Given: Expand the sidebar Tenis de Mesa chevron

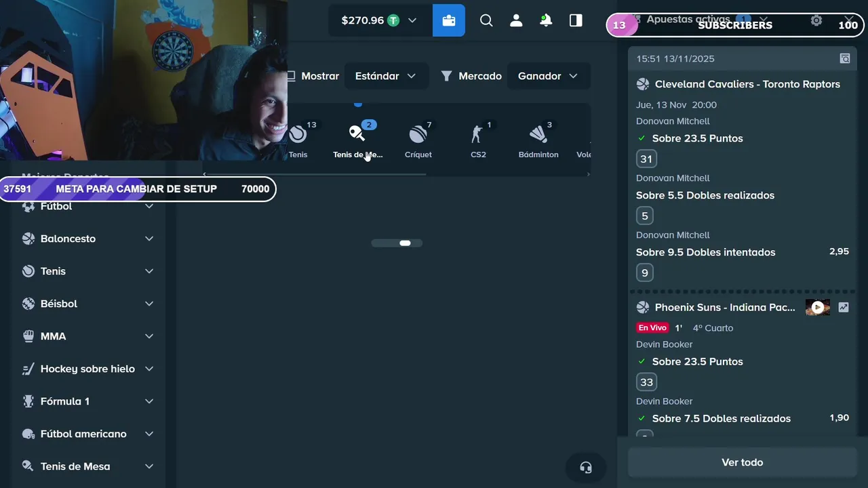Looking at the screenshot, I should [149, 466].
